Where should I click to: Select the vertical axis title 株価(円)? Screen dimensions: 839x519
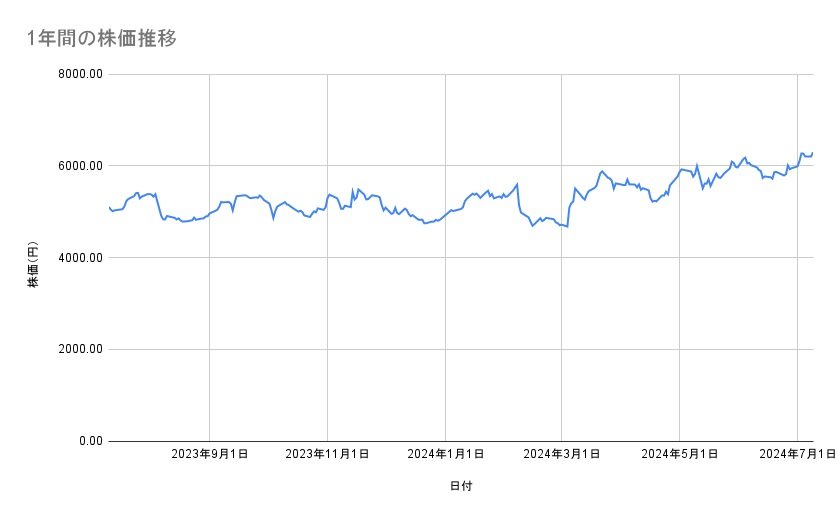(x=33, y=265)
